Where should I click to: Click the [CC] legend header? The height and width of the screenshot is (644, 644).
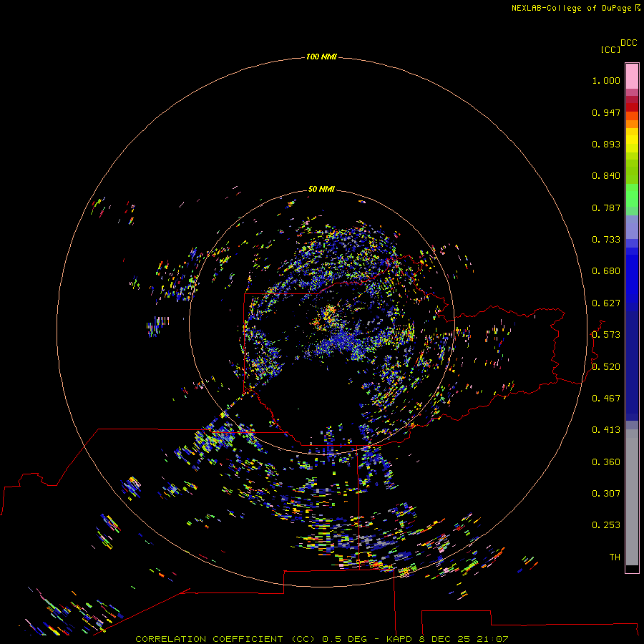tap(610, 49)
